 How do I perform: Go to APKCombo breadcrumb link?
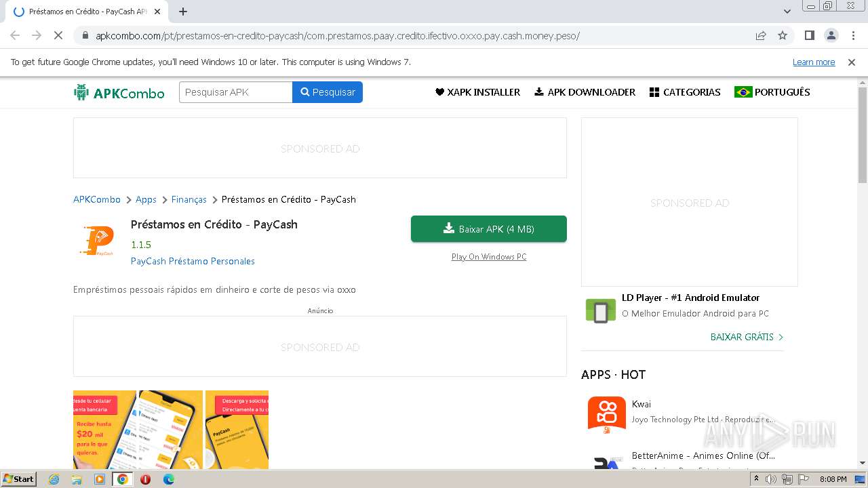97,199
